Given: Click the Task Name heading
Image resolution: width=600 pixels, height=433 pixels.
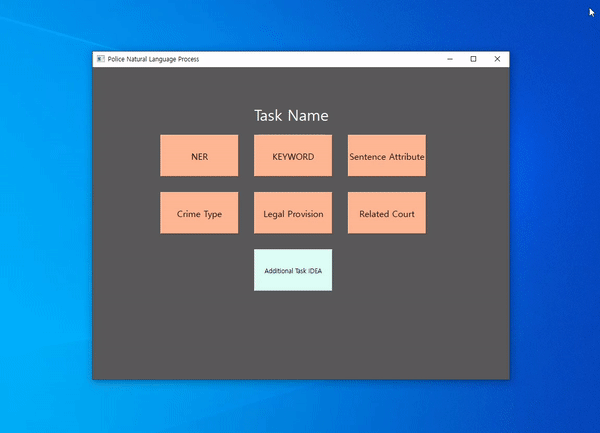Looking at the screenshot, I should [x=292, y=116].
